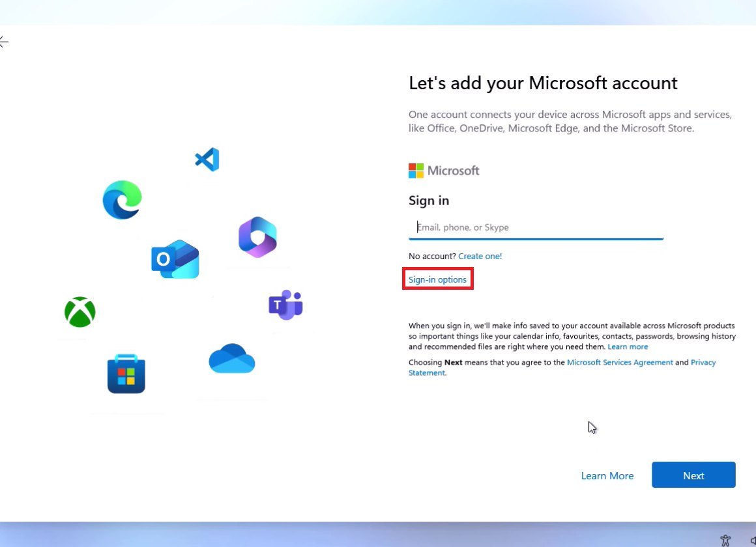The height and width of the screenshot is (547, 756).
Task: Open the Microsoft Services Agreement link
Action: [620, 363]
